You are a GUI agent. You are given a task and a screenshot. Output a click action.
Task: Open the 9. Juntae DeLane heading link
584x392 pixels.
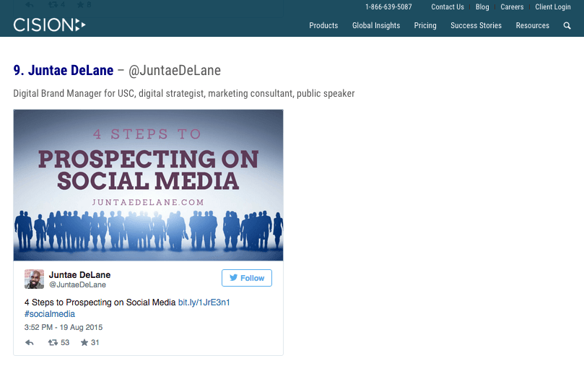click(64, 70)
